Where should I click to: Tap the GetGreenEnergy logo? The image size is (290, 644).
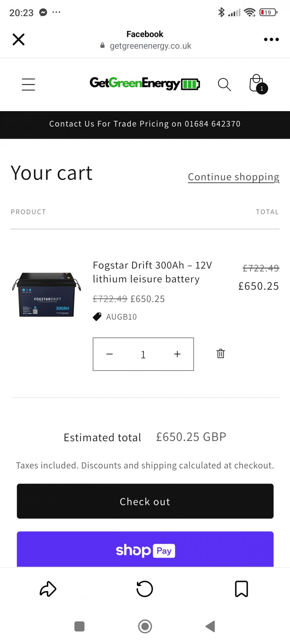coord(145,83)
